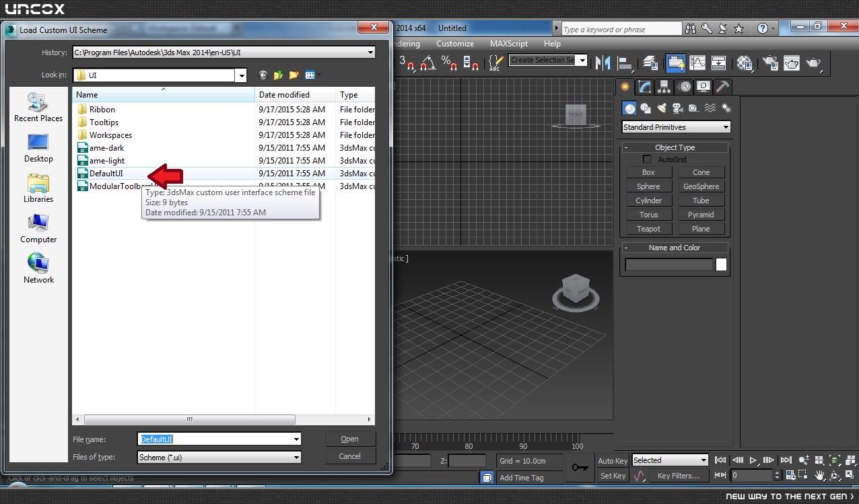This screenshot has height=504, width=859.
Task: Click the Play Animation button
Action: 753,460
